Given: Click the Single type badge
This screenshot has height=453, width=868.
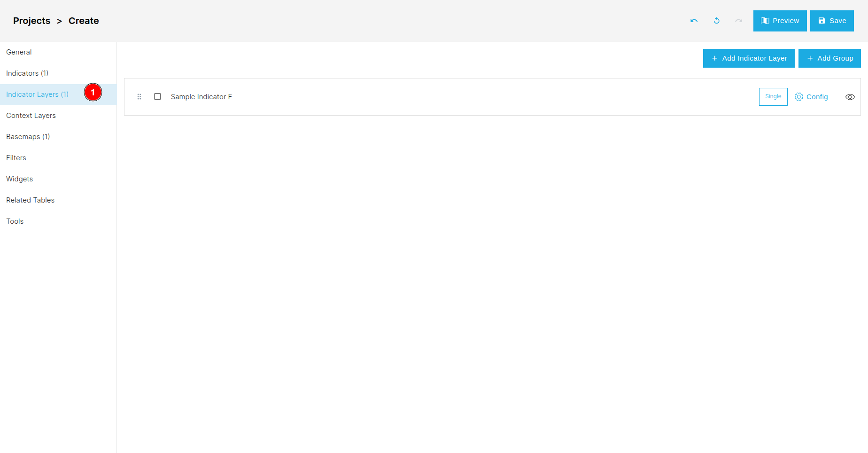Looking at the screenshot, I should tap(773, 97).
